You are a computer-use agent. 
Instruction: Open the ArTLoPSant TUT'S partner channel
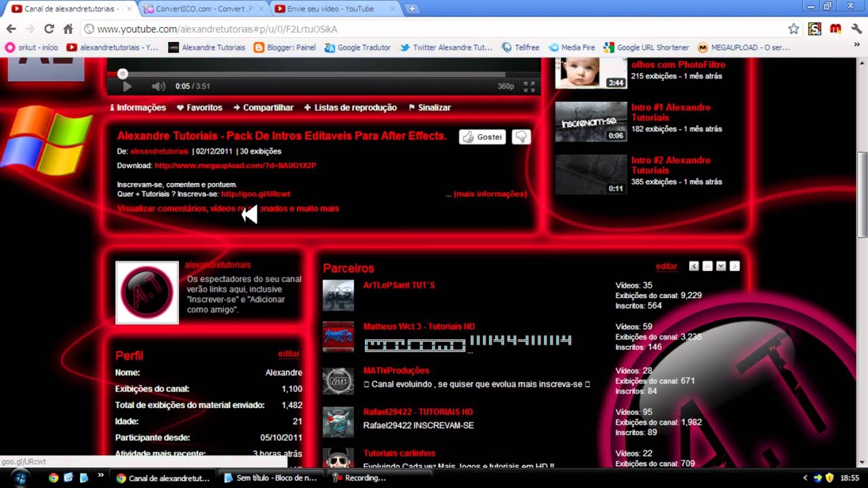399,285
